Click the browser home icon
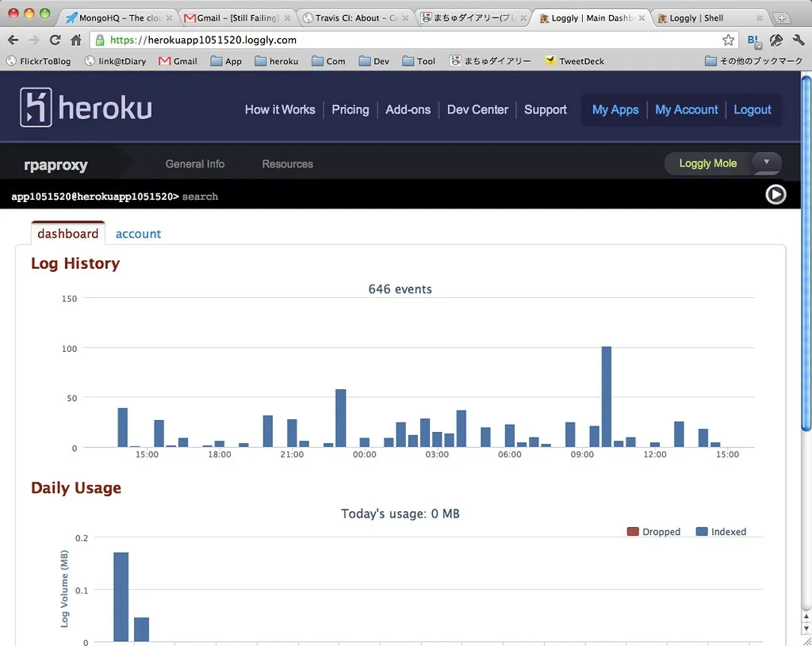 click(x=76, y=40)
